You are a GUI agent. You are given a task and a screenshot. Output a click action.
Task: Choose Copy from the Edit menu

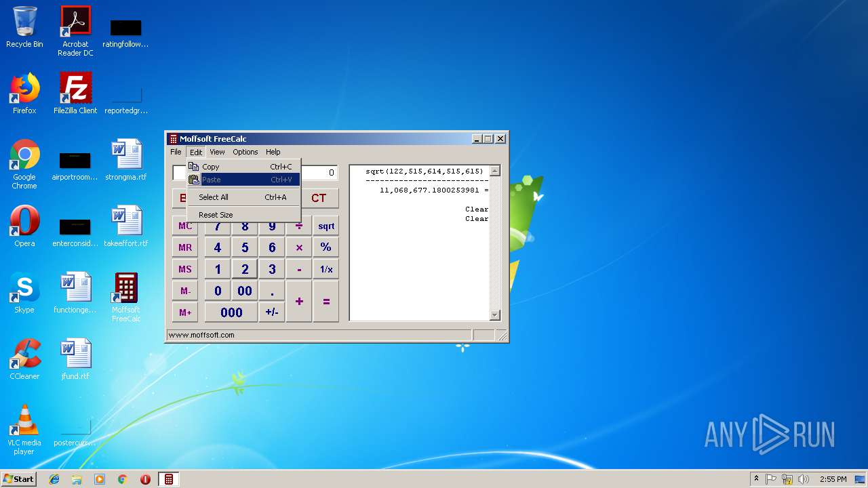tap(243, 167)
